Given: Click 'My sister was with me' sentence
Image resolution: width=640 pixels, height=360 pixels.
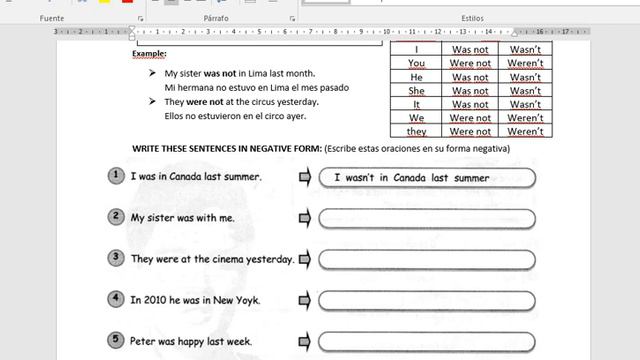Looking at the screenshot, I should (x=182, y=218).
